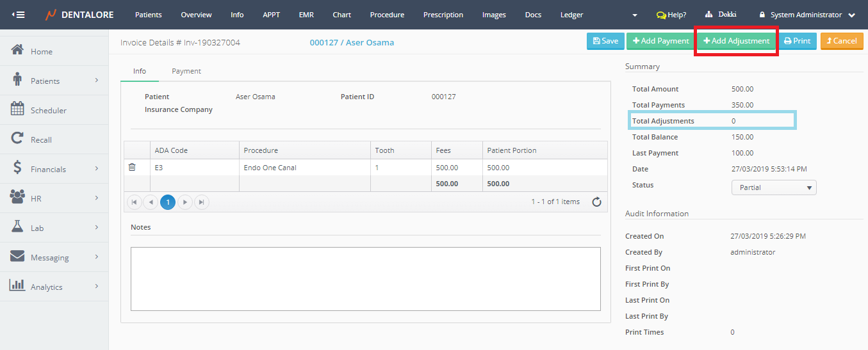Viewport: 868px width, 350px height.
Task: Click the Add Adjustment button
Action: click(737, 41)
